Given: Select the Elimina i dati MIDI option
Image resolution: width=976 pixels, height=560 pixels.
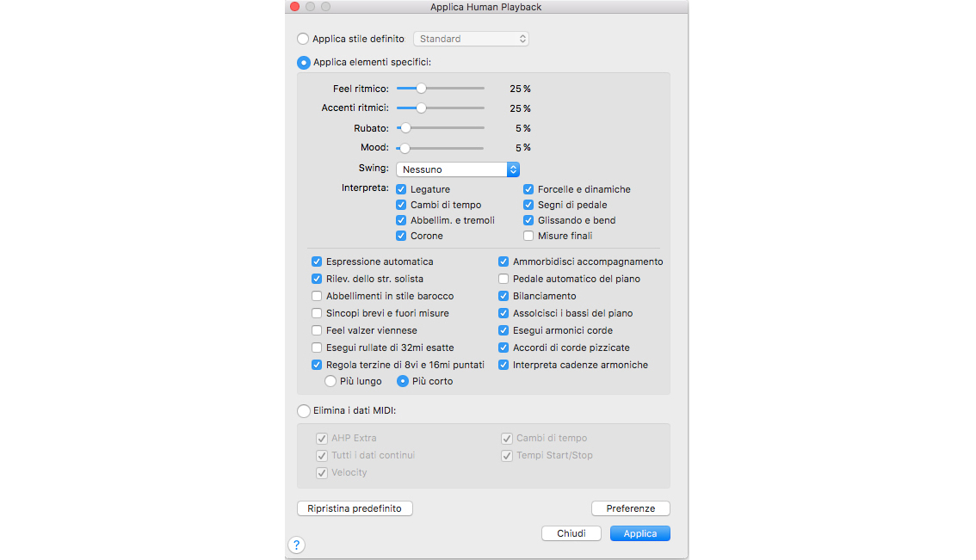Looking at the screenshot, I should coord(303,411).
